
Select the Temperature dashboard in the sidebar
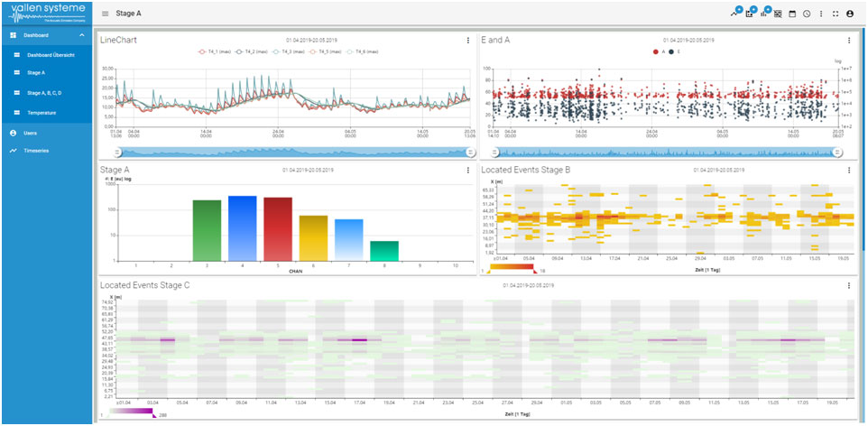click(x=41, y=113)
